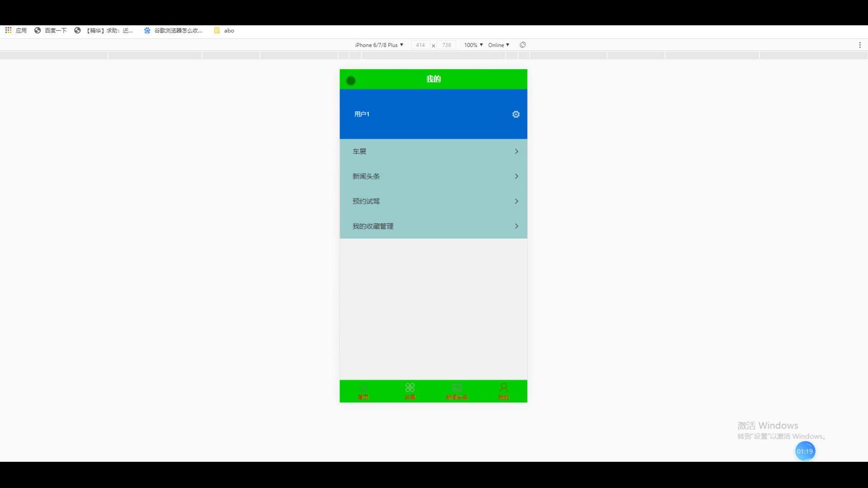Expand the iPhone 6/7/8 Plus device dropdown
The height and width of the screenshot is (488, 868).
click(379, 45)
